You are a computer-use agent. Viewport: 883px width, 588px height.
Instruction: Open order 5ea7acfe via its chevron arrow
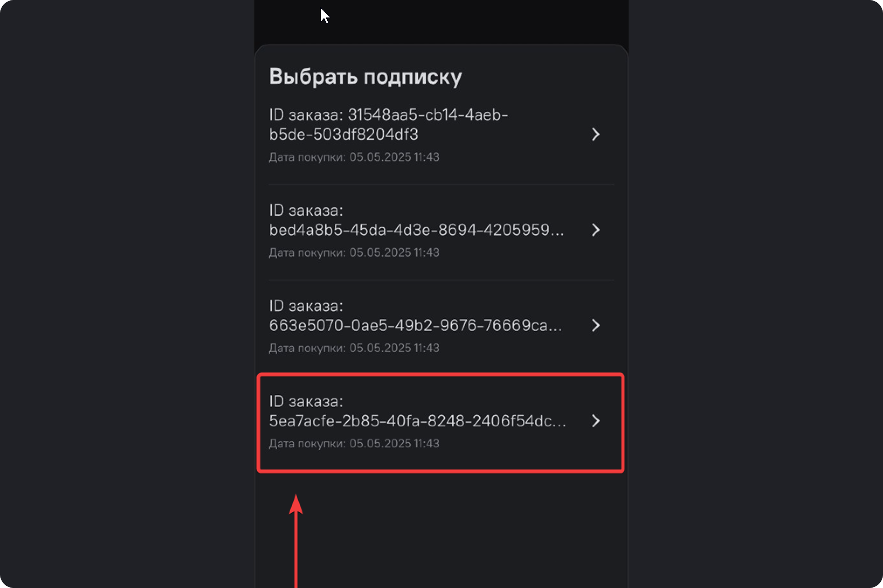tap(595, 421)
